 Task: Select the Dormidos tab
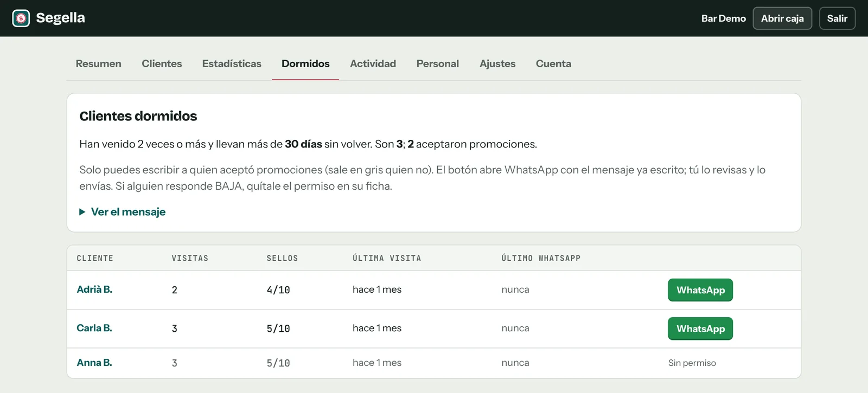pos(305,64)
